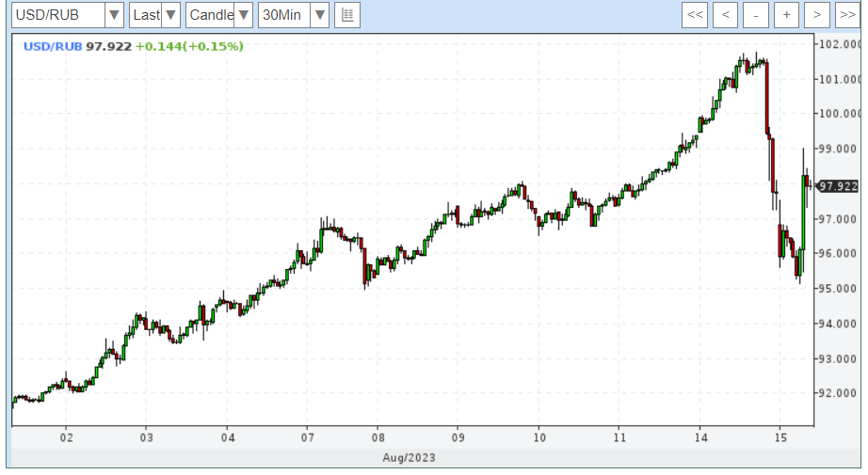Screen dimensions: 868x475
Task: Click the 14 date axis label
Action: (x=700, y=438)
